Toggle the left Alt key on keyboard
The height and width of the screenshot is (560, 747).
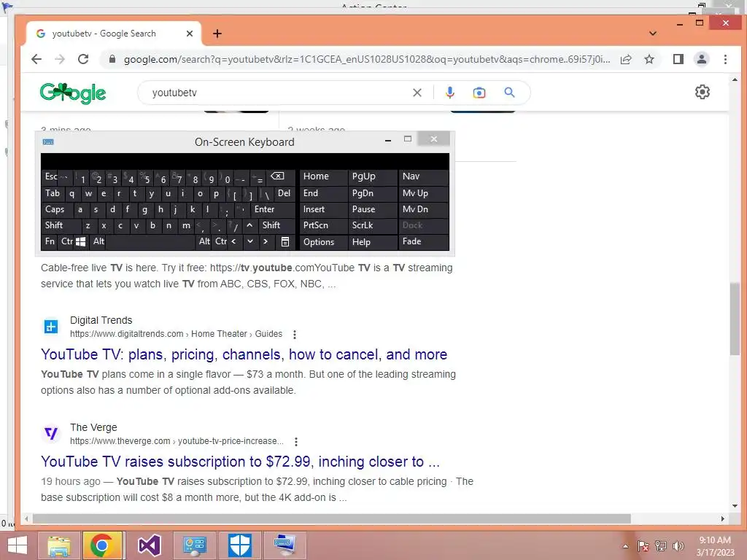pos(98,241)
